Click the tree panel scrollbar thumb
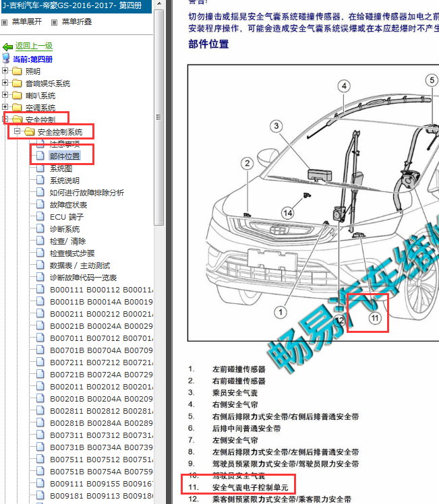 tap(158, 117)
